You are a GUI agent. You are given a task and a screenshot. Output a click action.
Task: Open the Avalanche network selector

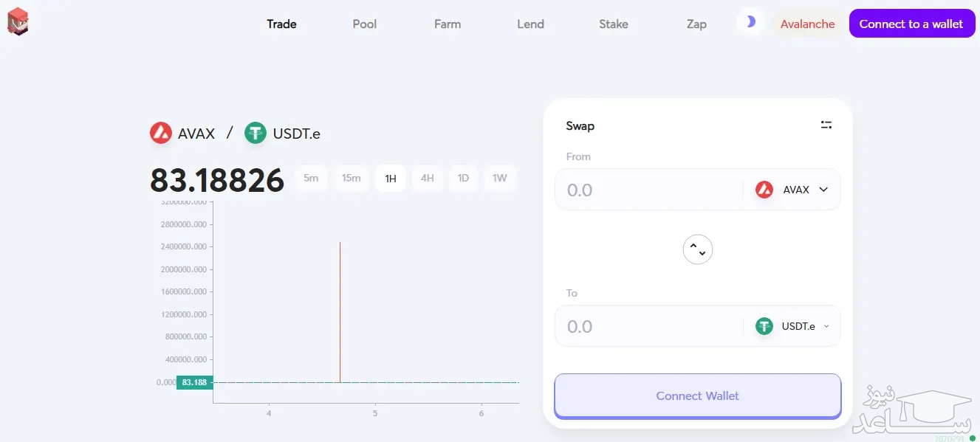(x=807, y=24)
